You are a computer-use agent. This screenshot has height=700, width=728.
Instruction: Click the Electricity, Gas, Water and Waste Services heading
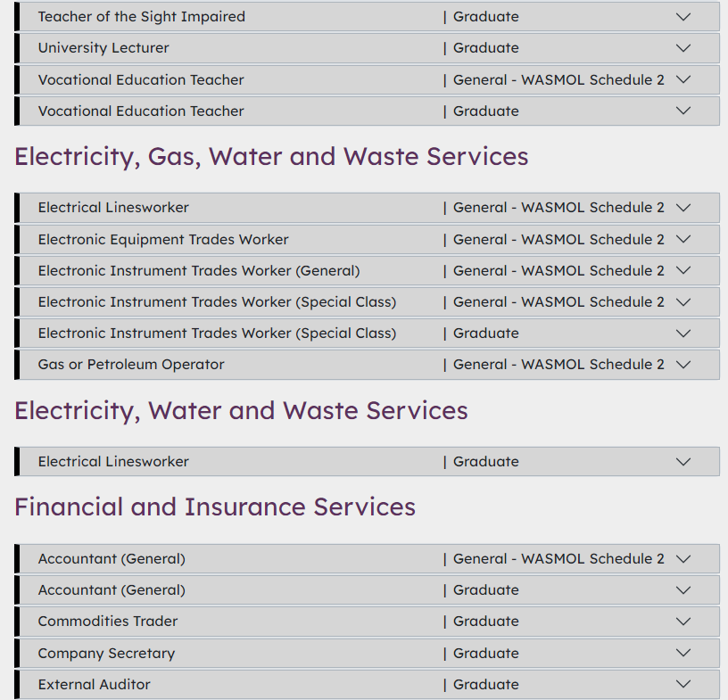tap(271, 156)
